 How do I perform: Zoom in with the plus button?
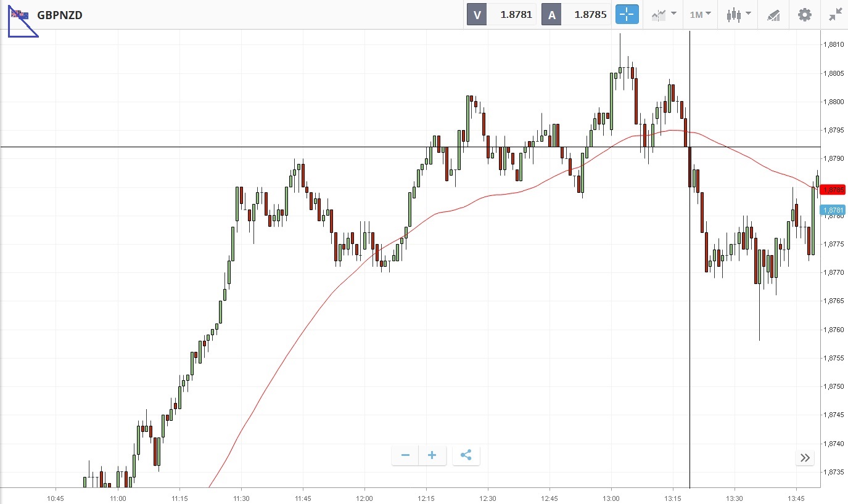pos(432,455)
